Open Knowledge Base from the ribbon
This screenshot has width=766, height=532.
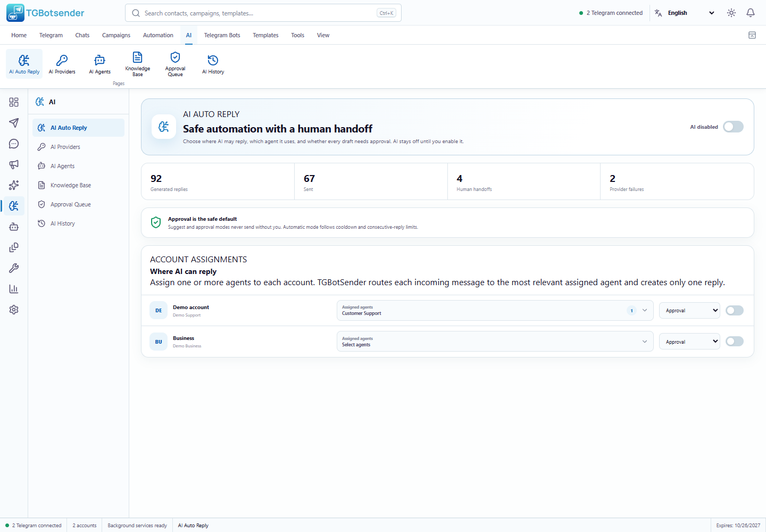137,64
